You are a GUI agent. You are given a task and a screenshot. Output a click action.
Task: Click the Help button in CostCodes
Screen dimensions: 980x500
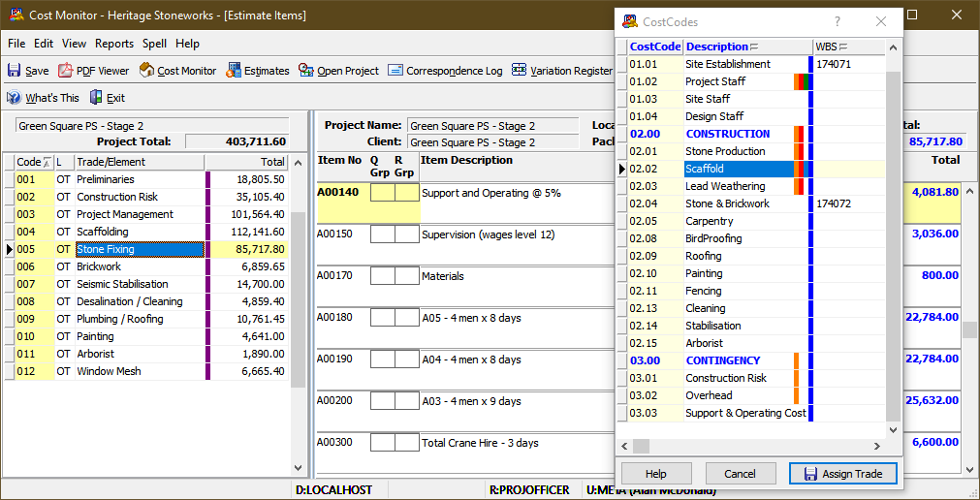pos(655,474)
